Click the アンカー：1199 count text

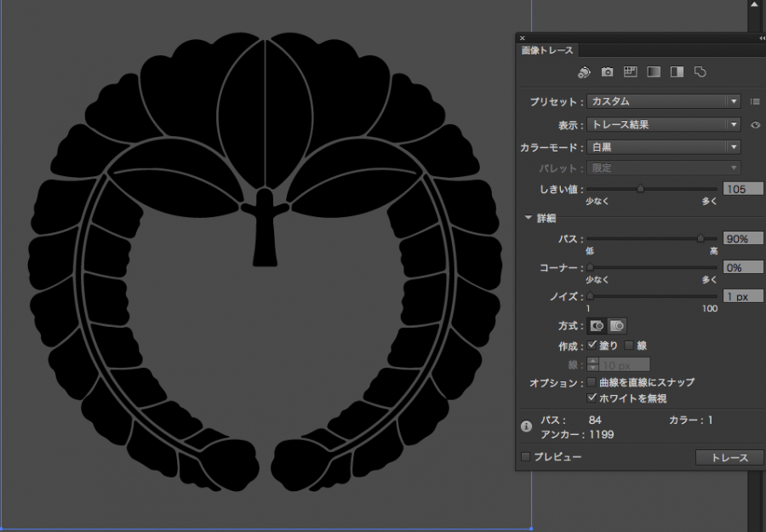(x=577, y=435)
